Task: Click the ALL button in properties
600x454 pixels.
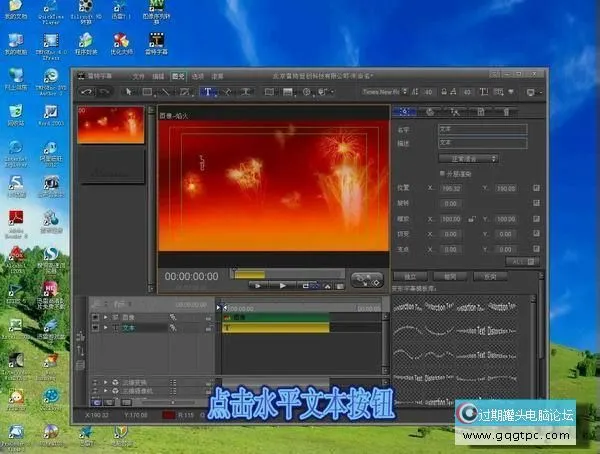Action: tap(518, 261)
